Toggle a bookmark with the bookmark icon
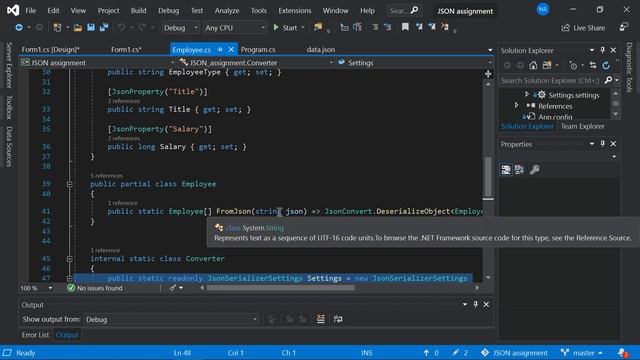 405,27
